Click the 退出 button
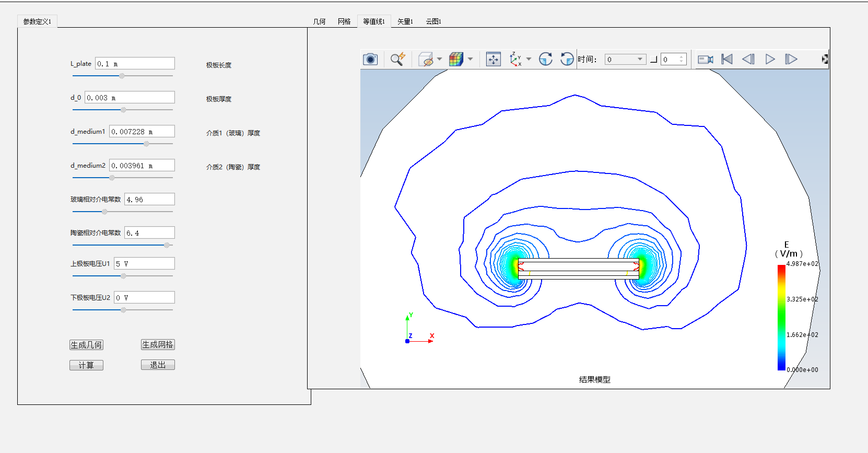Image resolution: width=868 pixels, height=453 pixels. point(158,365)
